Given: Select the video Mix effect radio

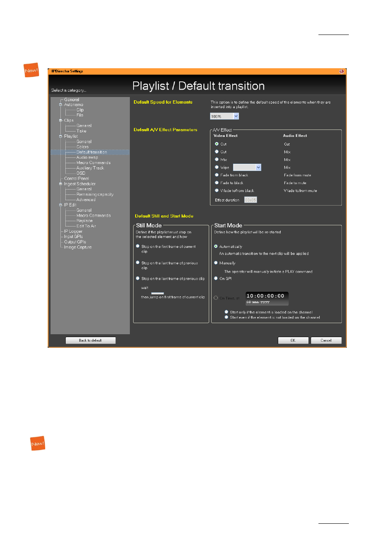Looking at the screenshot, I should point(217,160).
